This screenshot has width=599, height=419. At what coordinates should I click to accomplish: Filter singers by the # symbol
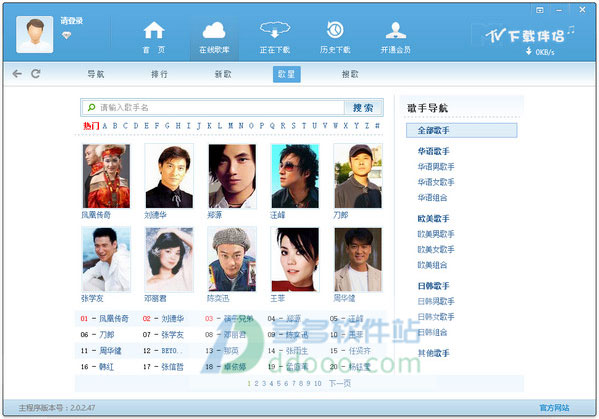[377, 126]
